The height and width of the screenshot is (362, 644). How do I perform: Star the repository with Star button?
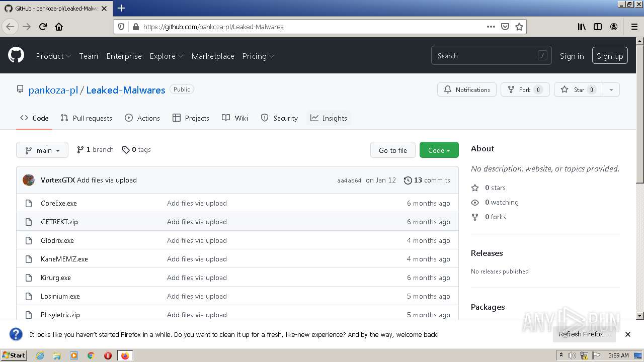click(x=579, y=89)
